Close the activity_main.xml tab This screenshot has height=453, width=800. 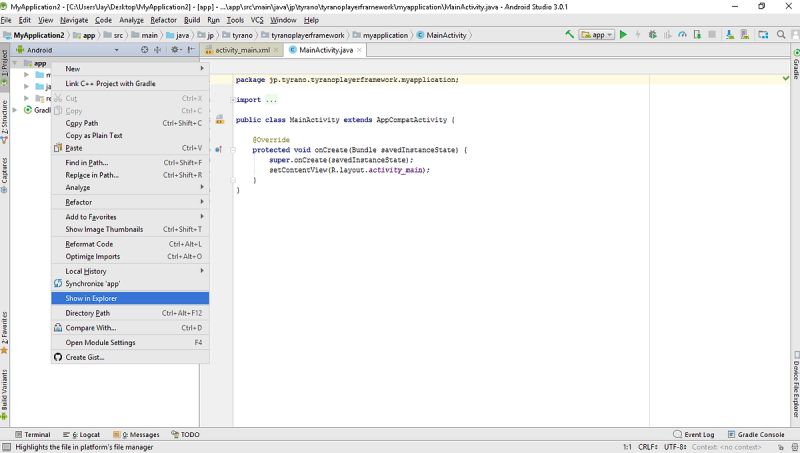coord(276,49)
